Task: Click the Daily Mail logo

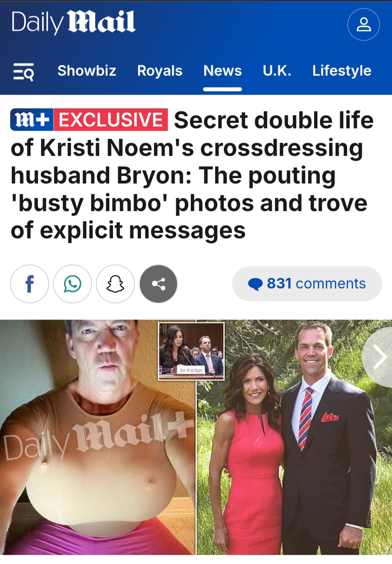Action: click(x=74, y=23)
